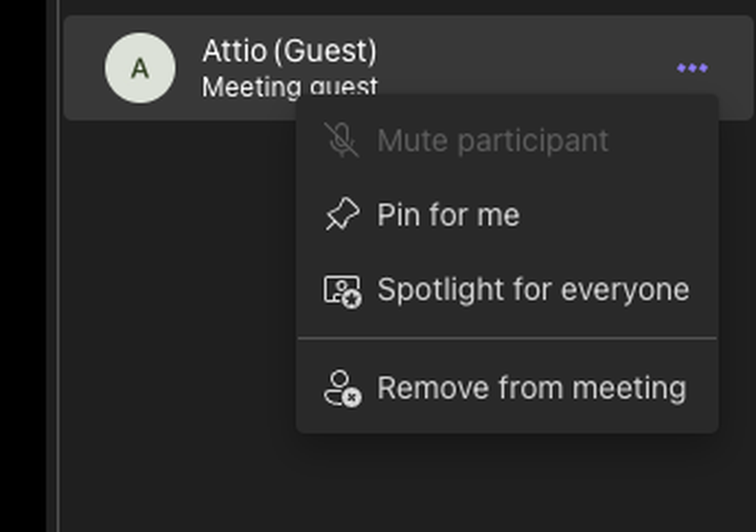
Task: Click the menu separator above Remove
Action: pyautogui.click(x=507, y=338)
